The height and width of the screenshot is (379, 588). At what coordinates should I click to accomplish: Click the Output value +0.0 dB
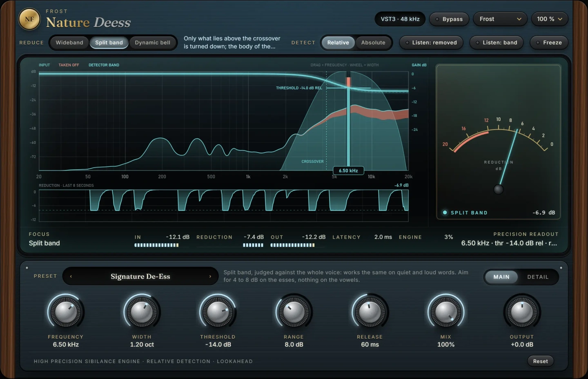tap(522, 345)
